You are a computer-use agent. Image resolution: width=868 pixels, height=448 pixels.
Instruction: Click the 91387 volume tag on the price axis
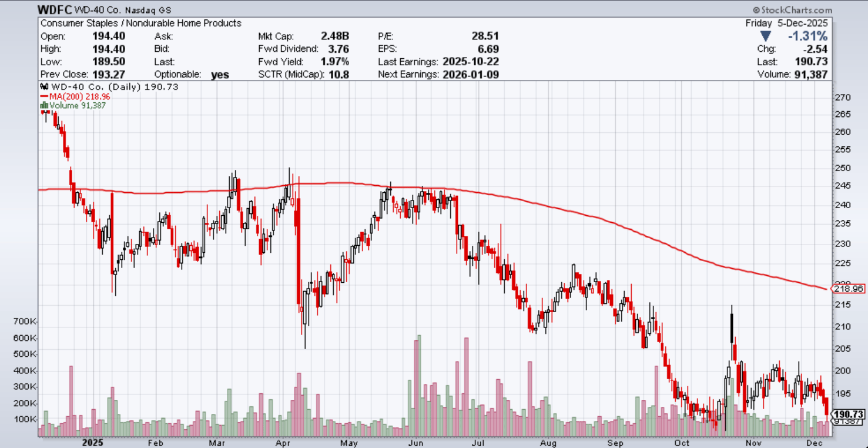tap(848, 421)
